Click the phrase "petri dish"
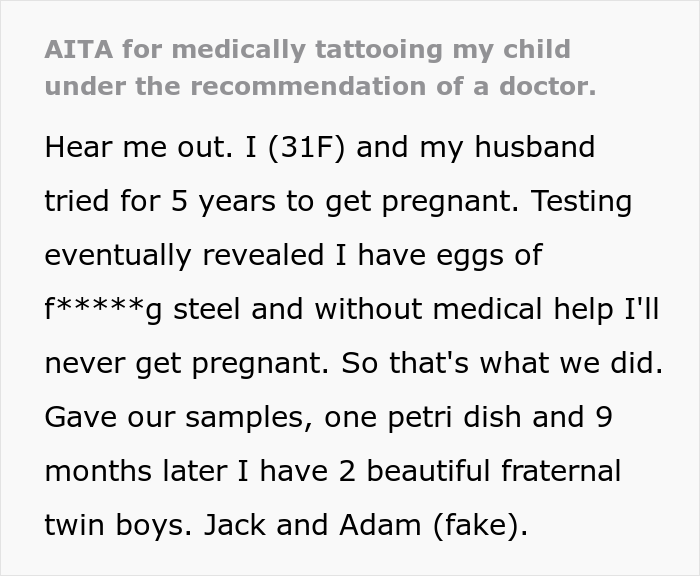The height and width of the screenshot is (576, 700). [454, 418]
